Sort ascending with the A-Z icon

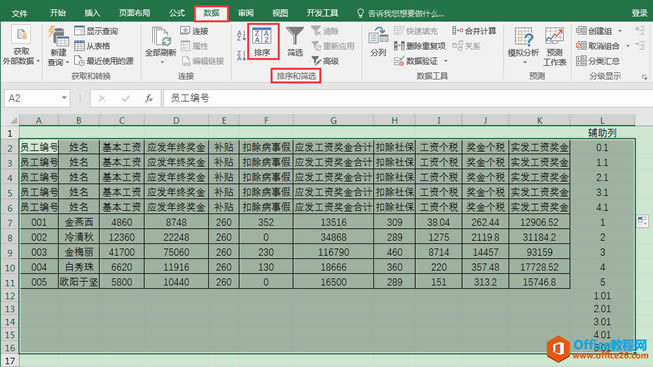pyautogui.click(x=241, y=35)
